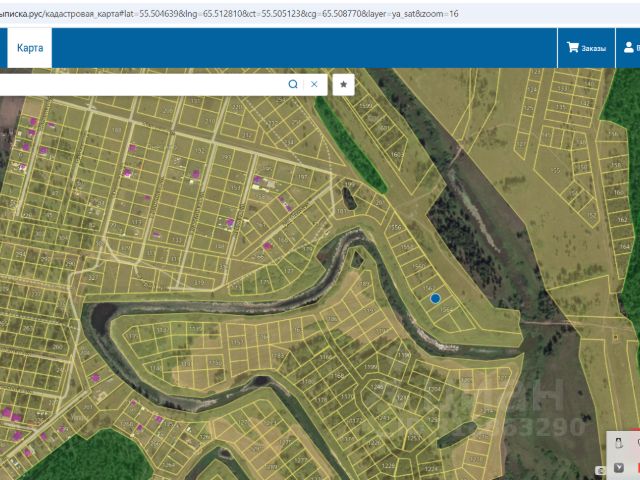Select parcel labeled 556 on map
Viewport: 640px width, 480px height.
tap(396, 227)
